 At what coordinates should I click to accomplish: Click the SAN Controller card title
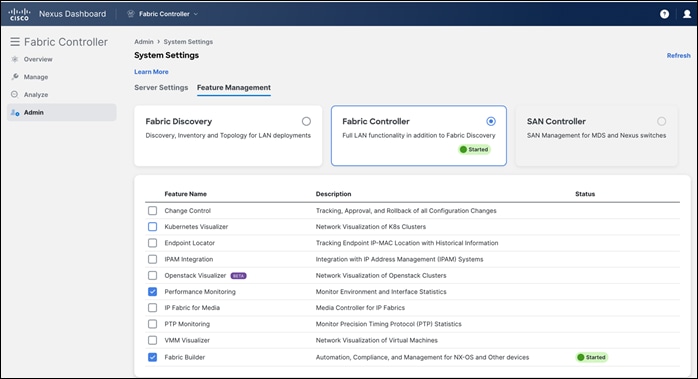pos(556,121)
